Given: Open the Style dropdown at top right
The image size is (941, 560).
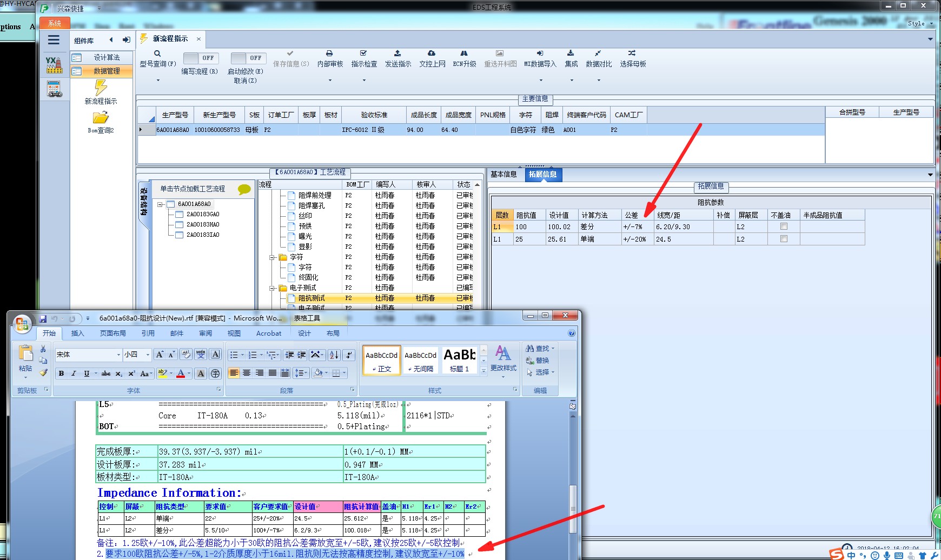Looking at the screenshot, I should click(x=920, y=23).
